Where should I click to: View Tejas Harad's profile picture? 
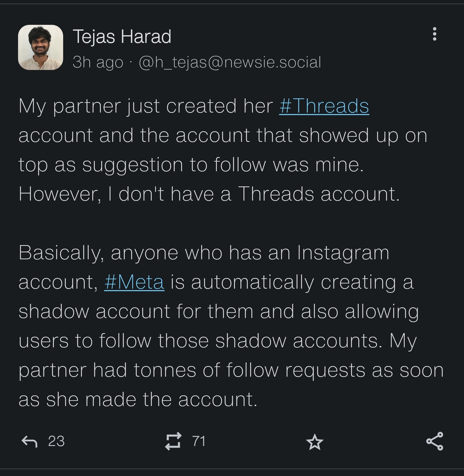41,47
